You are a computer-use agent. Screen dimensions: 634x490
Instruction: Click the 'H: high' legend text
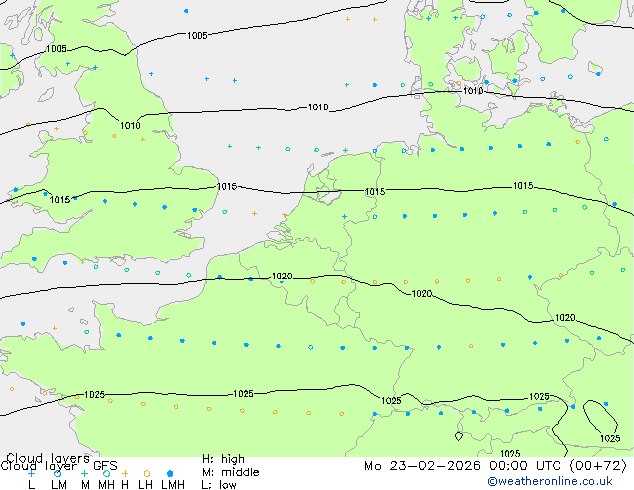[224, 459]
